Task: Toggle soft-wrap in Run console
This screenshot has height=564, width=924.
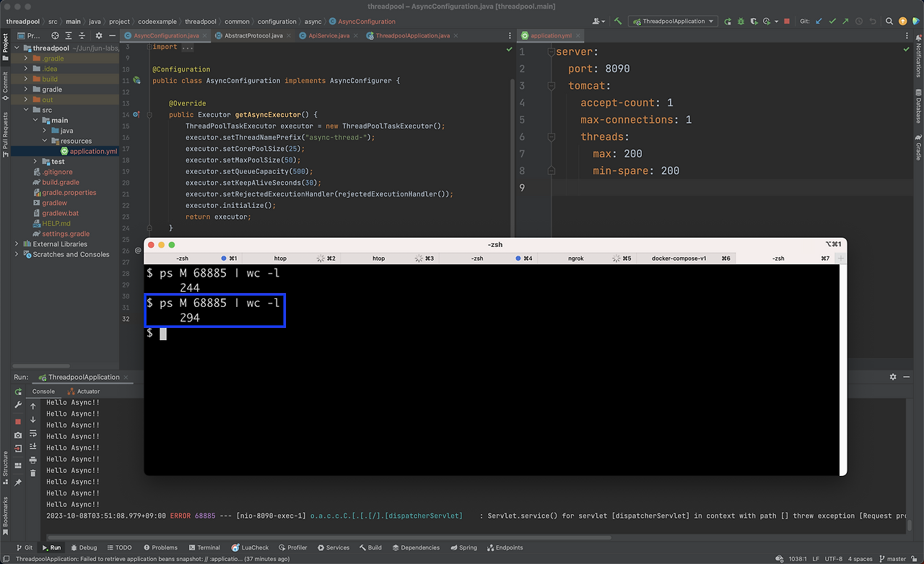Action: click(33, 433)
